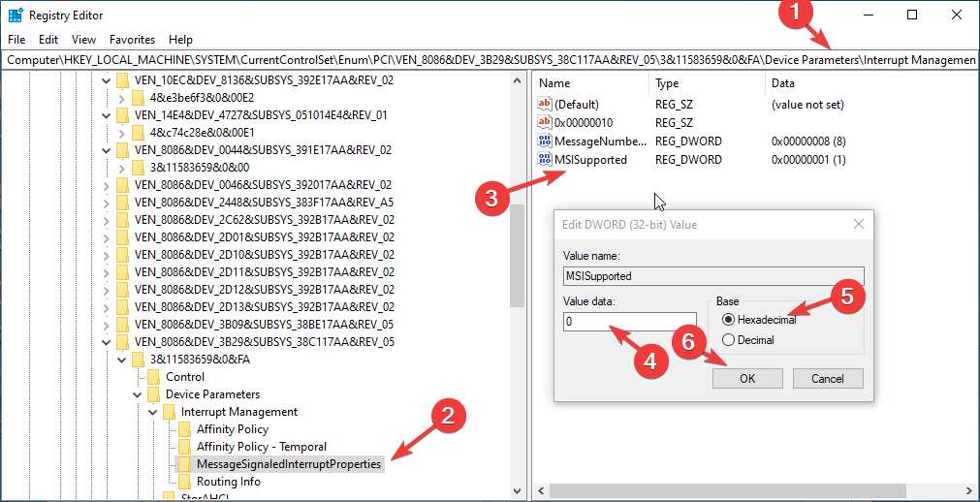Viewport: 980px width, 502px height.
Task: Select the 3&11583659&0&FA folder icon
Action: click(x=138, y=360)
